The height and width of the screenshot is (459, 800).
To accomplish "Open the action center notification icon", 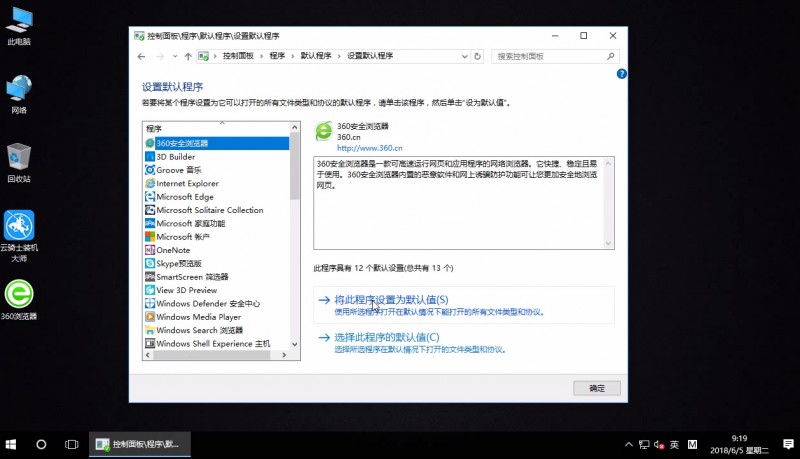I will pyautogui.click(x=788, y=444).
